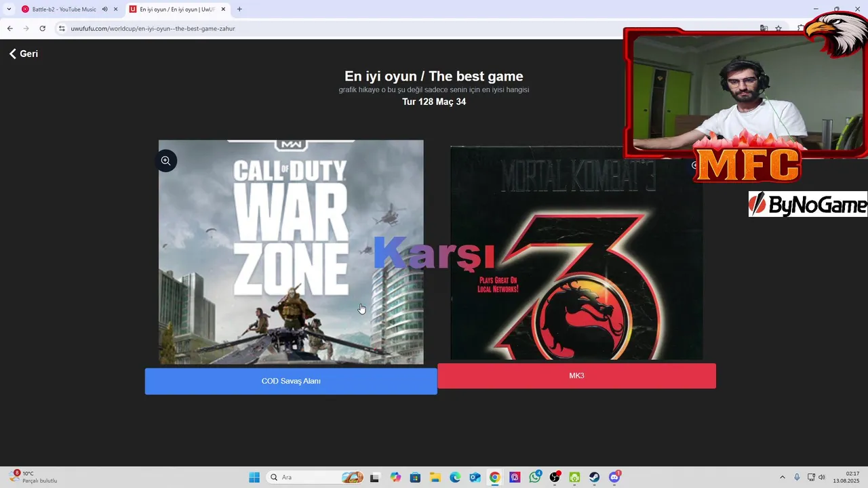This screenshot has height=488, width=868.
Task: Select the Mortal Kombat 3 cover image
Action: (576, 253)
